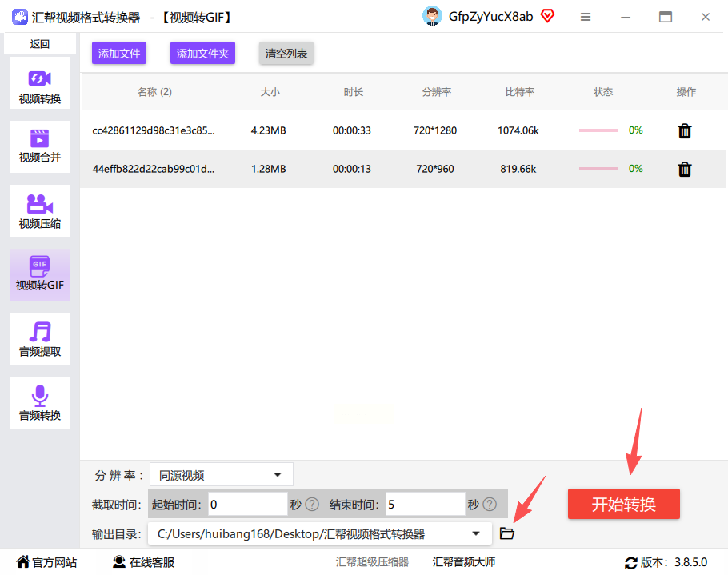728x575 pixels.
Task: Open the hamburger menu in title bar
Action: 586,17
